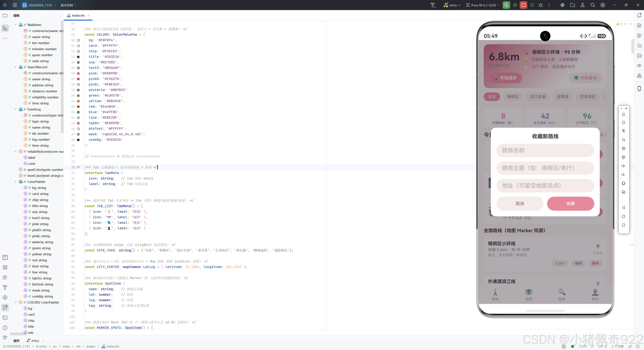Viewport: 644px width, 350px height.
Task: Click the blue color swatch on line 63
Action: [x=78, y=112]
